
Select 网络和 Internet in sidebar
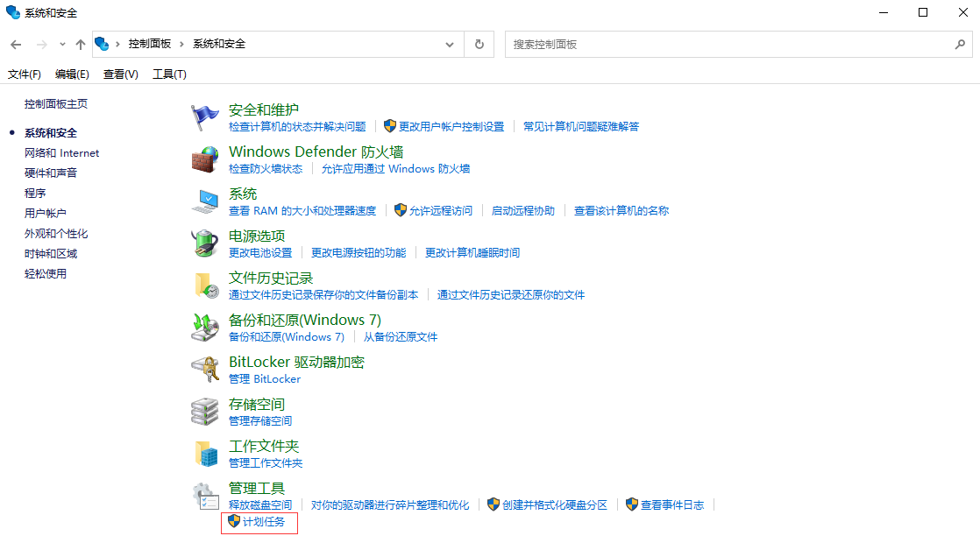click(x=62, y=153)
